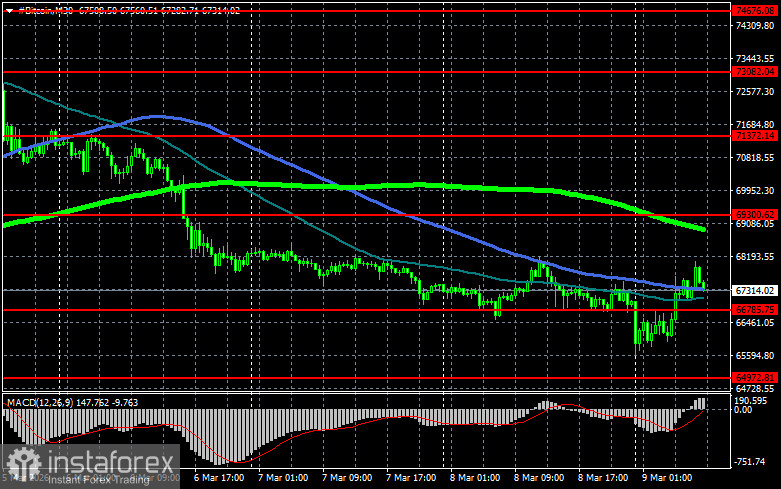
Task: Click the 73443.55 price scale value
Action: click(x=755, y=59)
